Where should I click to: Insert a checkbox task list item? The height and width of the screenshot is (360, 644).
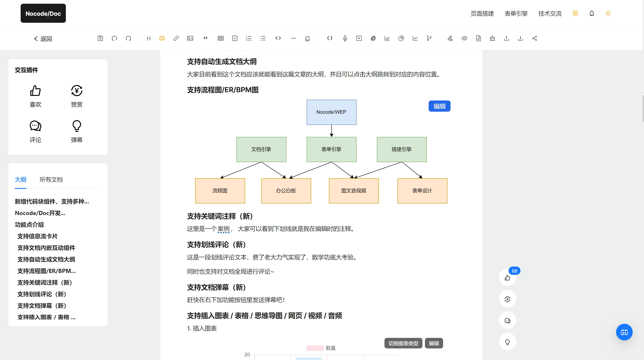[x=235, y=38]
